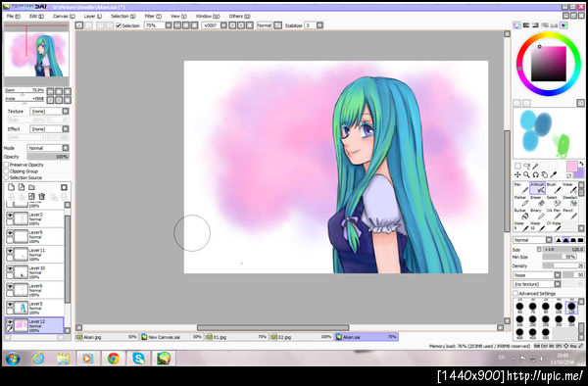The height and width of the screenshot is (386, 588).
Task: Open the color wheel panel icon
Action: pos(517,25)
